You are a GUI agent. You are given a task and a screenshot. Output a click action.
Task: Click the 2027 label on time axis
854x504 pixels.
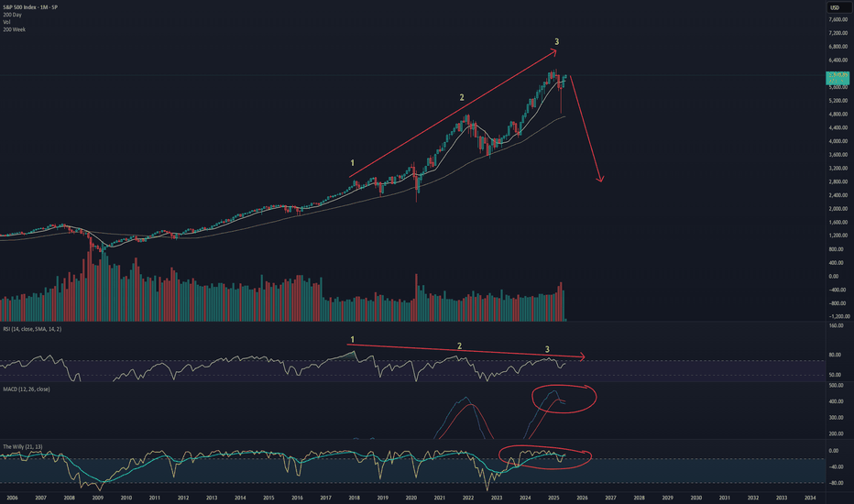point(610,498)
